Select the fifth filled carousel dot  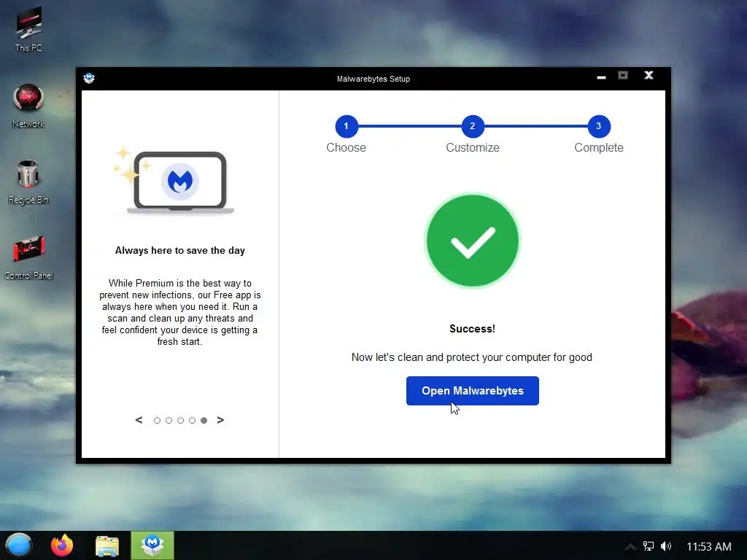pos(204,420)
